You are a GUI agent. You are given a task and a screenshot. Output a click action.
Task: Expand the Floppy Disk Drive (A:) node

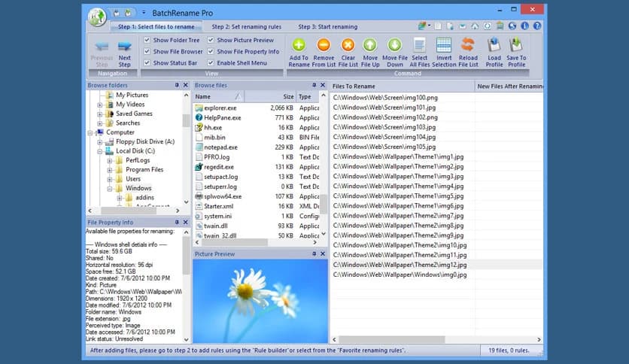(100, 142)
